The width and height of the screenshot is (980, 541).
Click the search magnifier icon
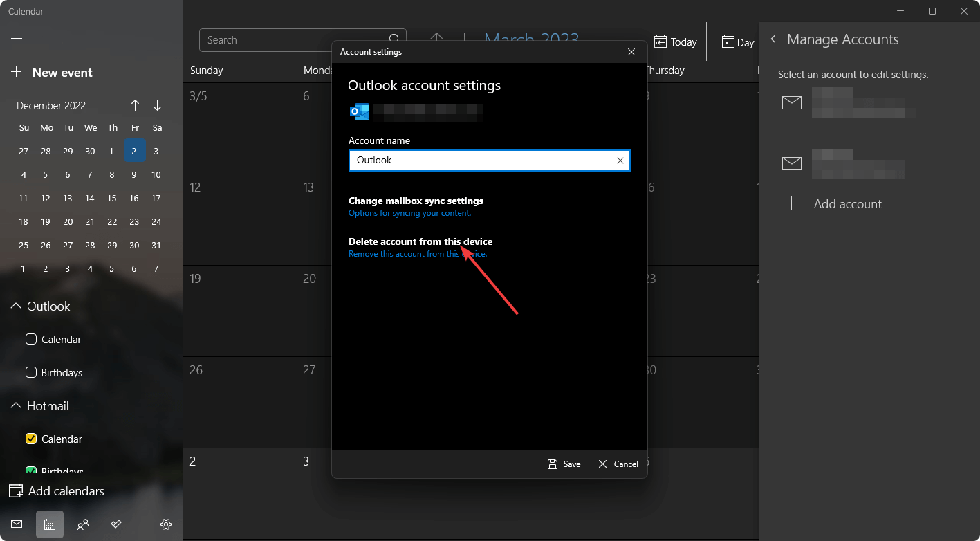pyautogui.click(x=394, y=40)
